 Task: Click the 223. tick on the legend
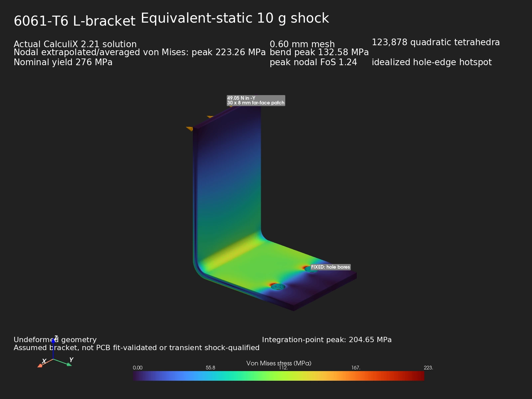point(428,368)
